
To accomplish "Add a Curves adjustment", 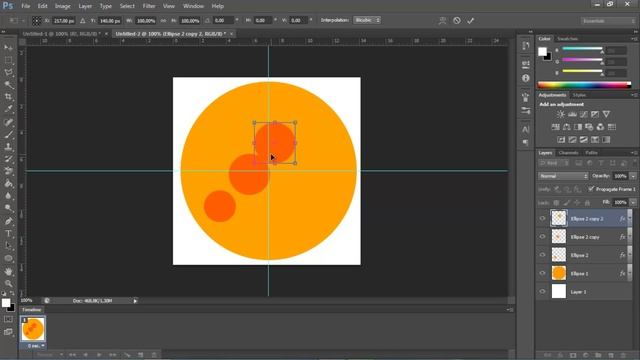I will 584,114.
